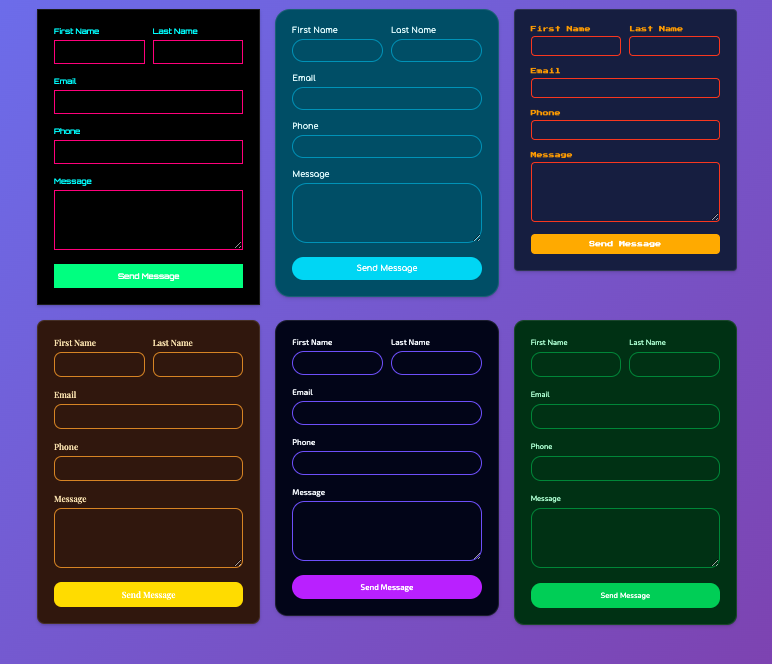Click Message textarea in purple-bordered form
Viewport: 772px width, 664px height.
coord(387,531)
